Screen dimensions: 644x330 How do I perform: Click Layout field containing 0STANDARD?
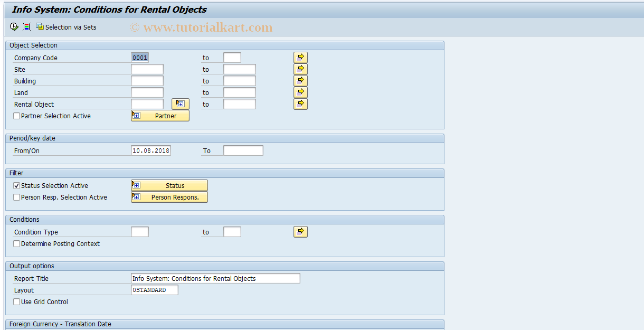click(x=155, y=290)
